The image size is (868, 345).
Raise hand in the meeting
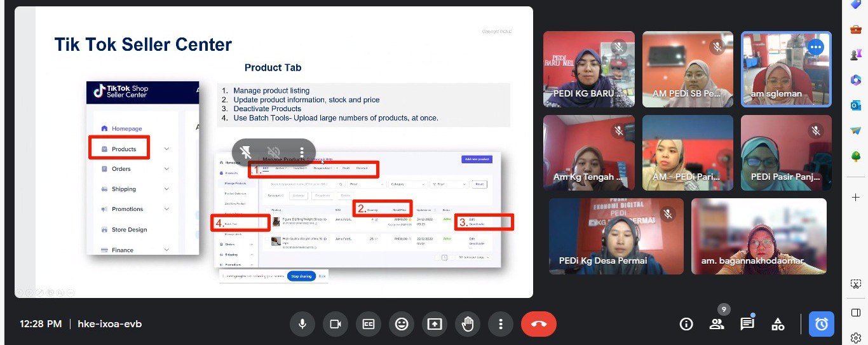coord(468,324)
